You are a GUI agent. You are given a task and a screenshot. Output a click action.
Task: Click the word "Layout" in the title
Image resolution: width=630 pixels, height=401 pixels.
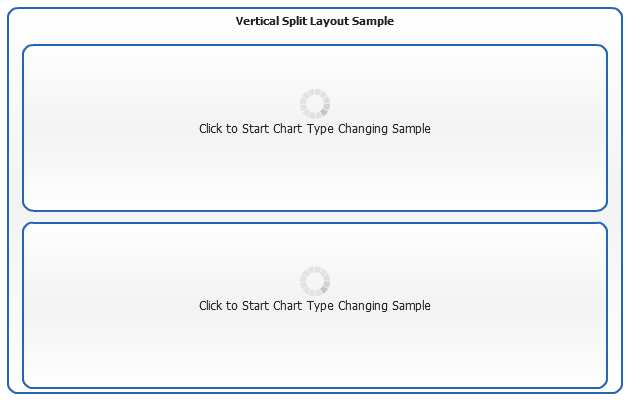[x=331, y=21]
